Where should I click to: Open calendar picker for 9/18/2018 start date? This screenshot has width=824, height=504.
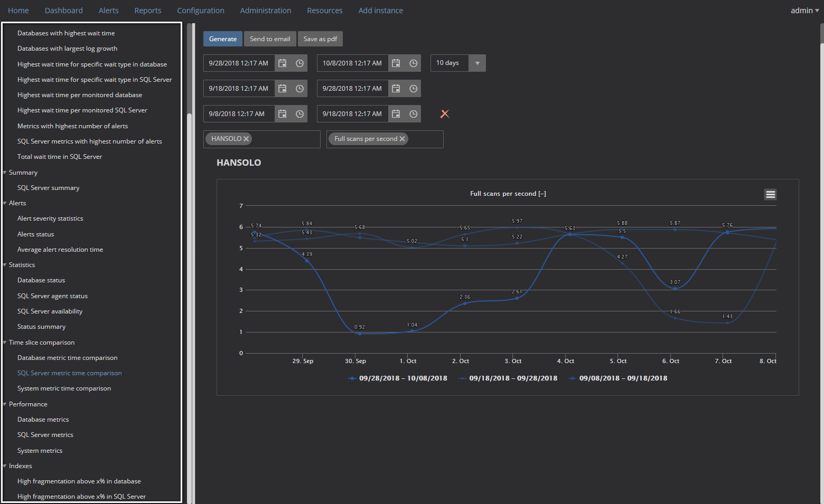[x=283, y=89]
